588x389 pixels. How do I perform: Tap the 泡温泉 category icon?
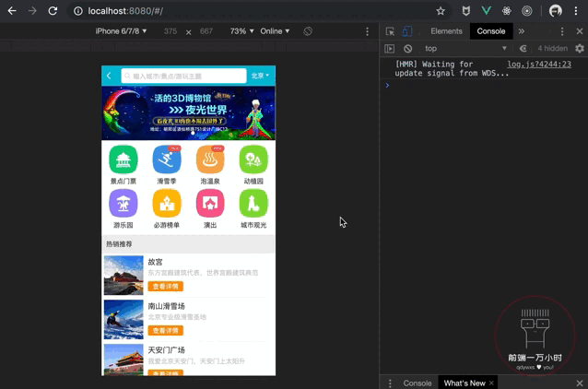(210, 159)
